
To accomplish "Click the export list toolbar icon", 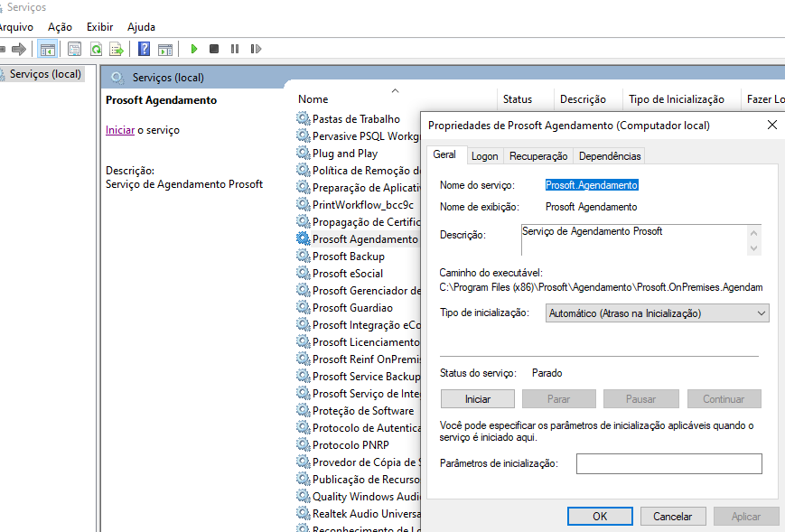I will tap(117, 49).
